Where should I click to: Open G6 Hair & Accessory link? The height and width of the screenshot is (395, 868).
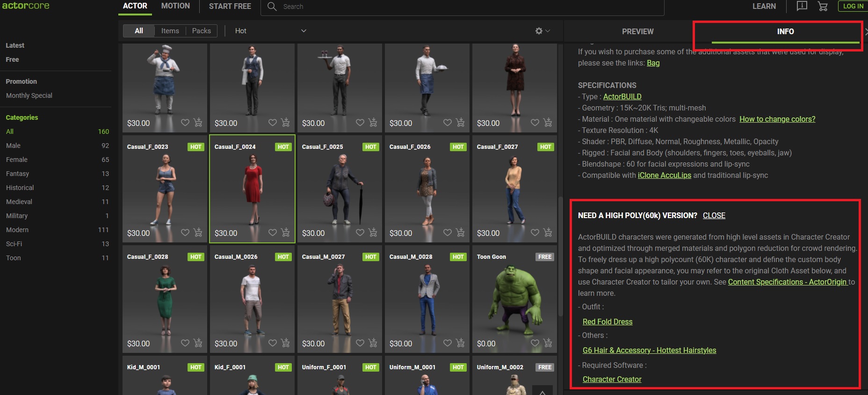pyautogui.click(x=649, y=351)
